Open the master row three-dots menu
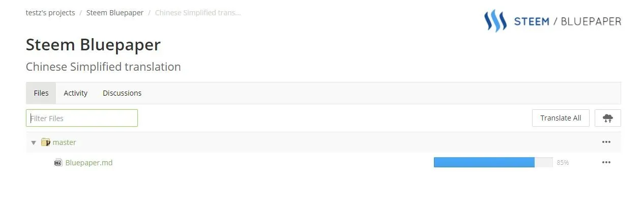Viewport: 644px width, 206px height. coord(606,142)
